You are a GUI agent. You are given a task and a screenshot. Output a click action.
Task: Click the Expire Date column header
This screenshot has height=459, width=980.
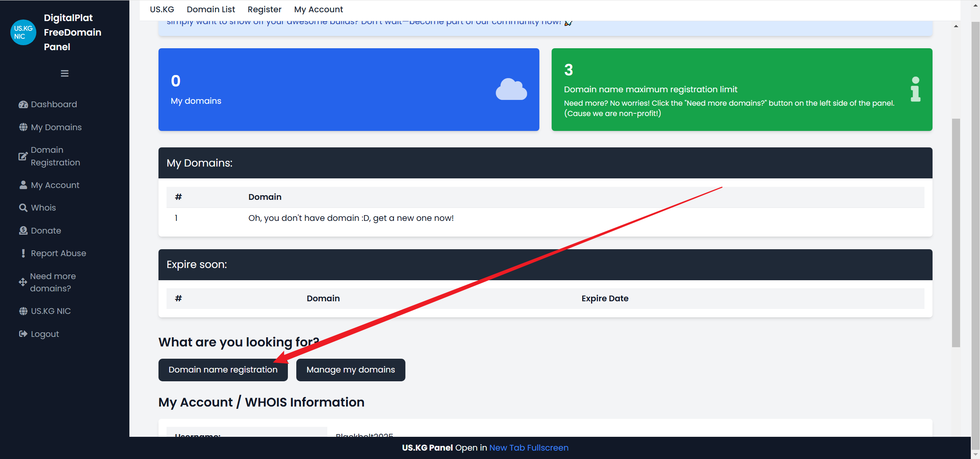tap(605, 298)
